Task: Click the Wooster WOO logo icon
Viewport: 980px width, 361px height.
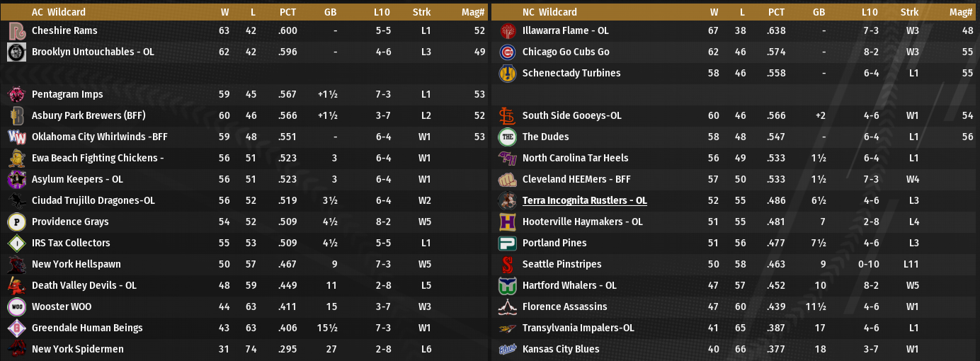Action: pos(17,307)
